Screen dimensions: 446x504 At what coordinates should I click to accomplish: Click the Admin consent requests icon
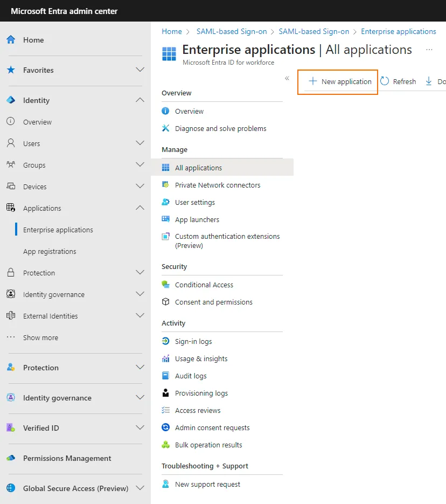[166, 427]
